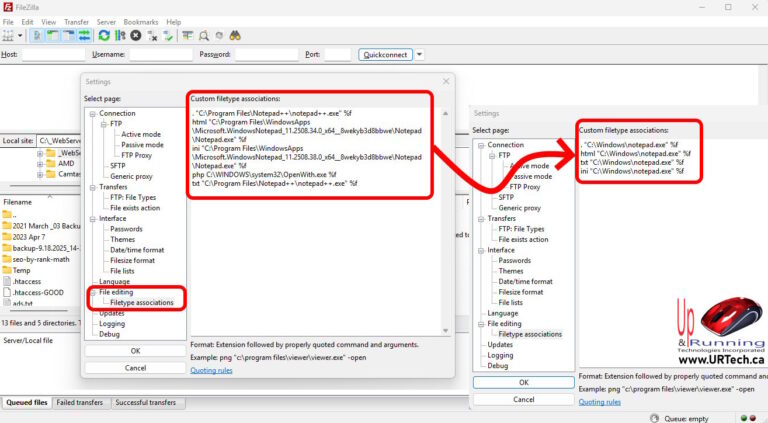Click OK in the right Settings window
Image resolution: width=768 pixels, height=423 pixels.
coord(524,382)
